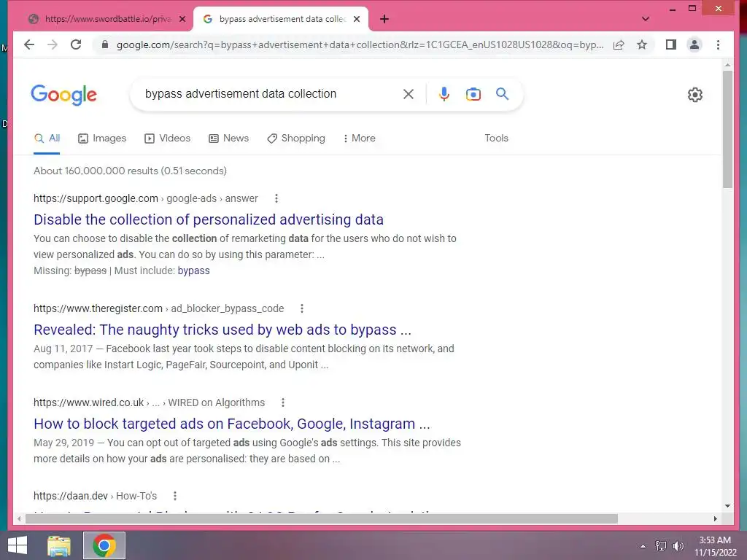Open options for support.google.com result
The width and height of the screenshot is (747, 560).
[x=276, y=198]
